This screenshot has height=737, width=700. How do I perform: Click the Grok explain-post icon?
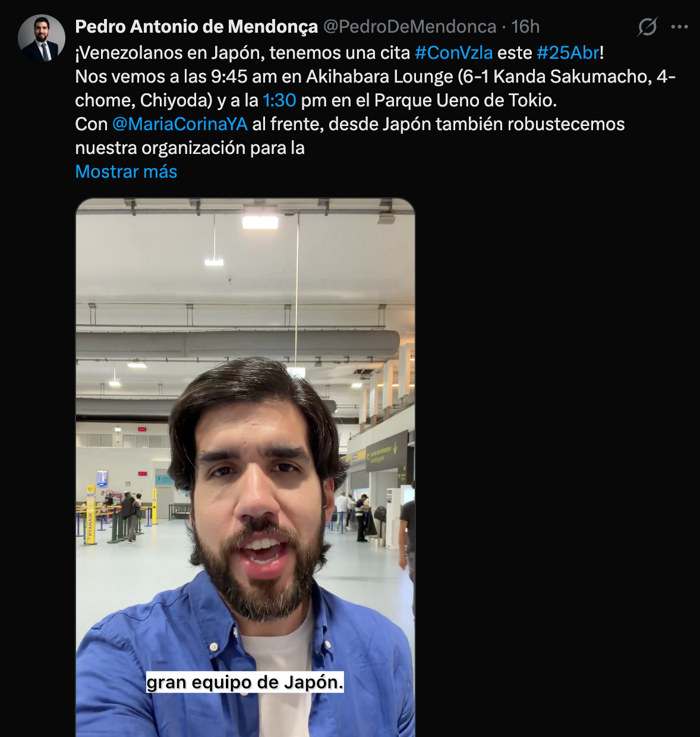pyautogui.click(x=647, y=27)
